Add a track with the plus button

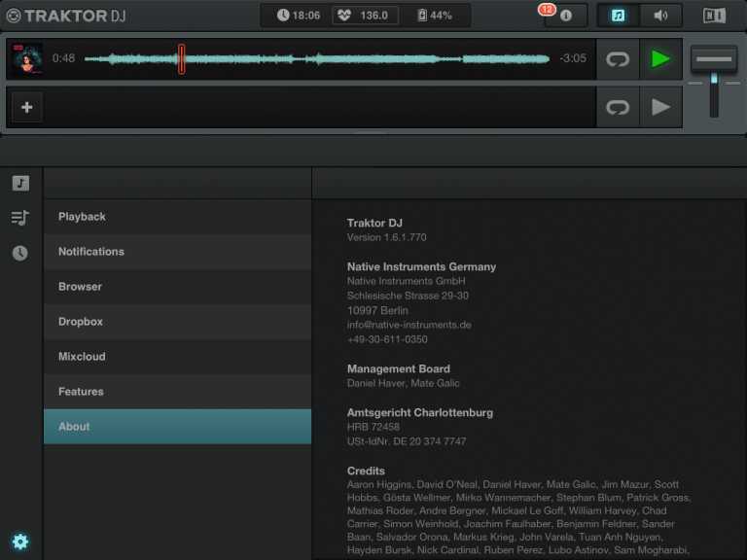(x=26, y=107)
